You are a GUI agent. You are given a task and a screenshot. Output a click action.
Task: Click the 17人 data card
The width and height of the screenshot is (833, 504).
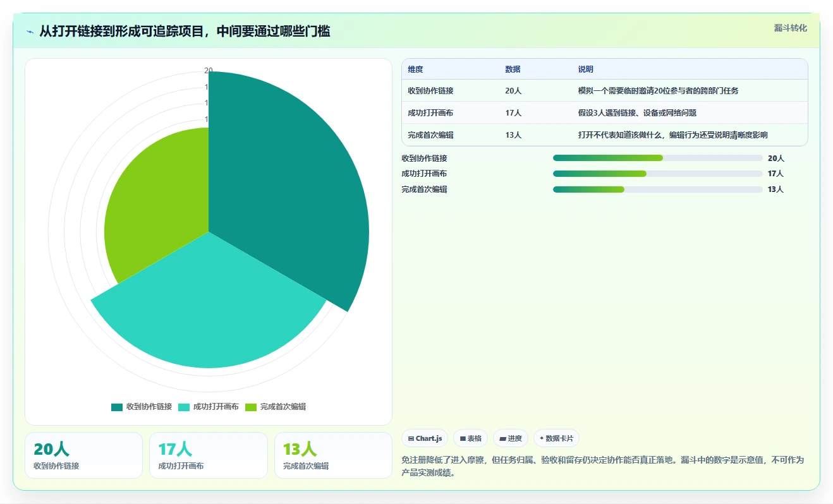tap(208, 455)
